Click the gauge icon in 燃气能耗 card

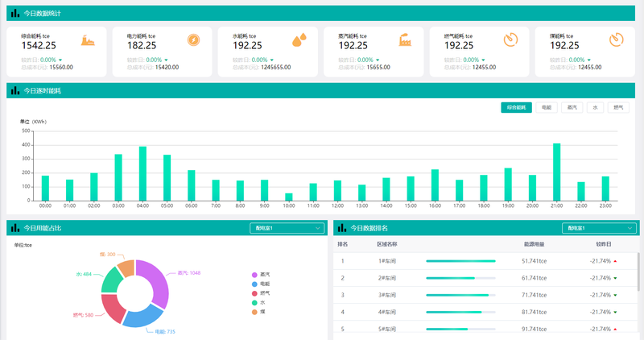510,40
